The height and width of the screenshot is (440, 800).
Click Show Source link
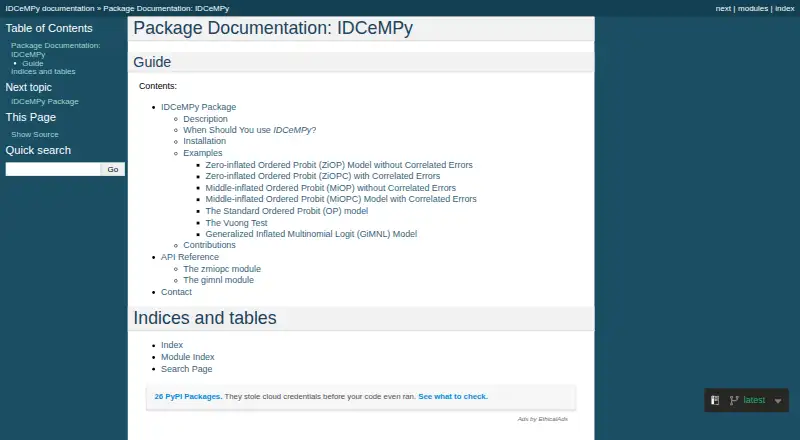tap(35, 134)
